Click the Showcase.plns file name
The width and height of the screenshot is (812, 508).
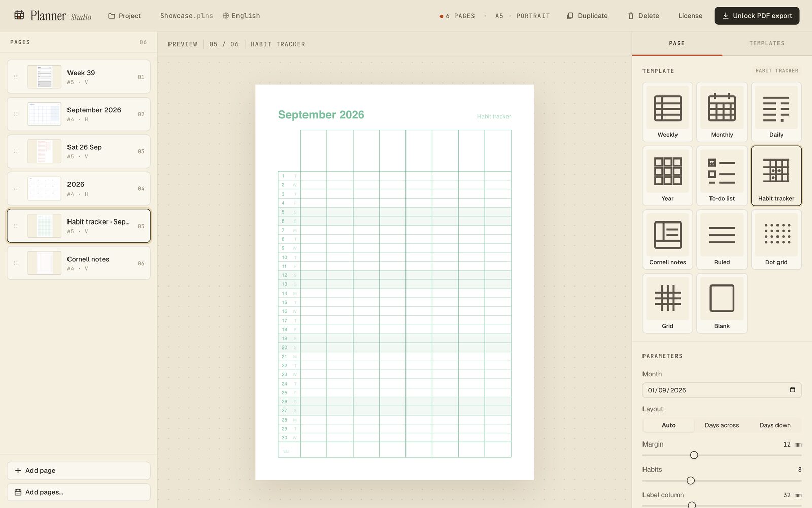[187, 16]
